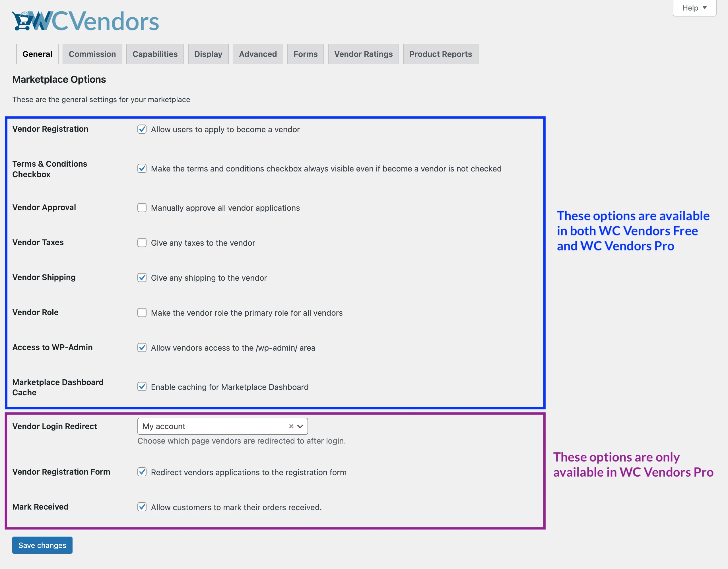Click the Access to WP-Admin label

point(53,347)
